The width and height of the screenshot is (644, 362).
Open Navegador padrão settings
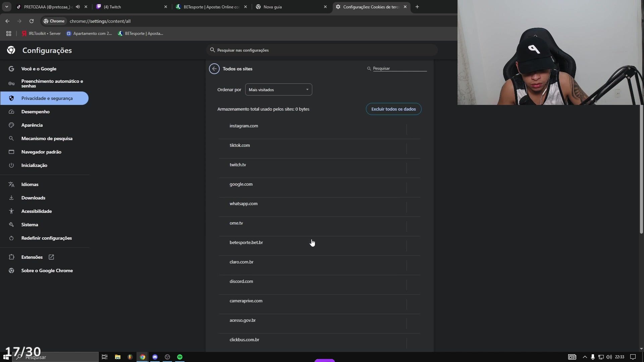tap(45, 152)
